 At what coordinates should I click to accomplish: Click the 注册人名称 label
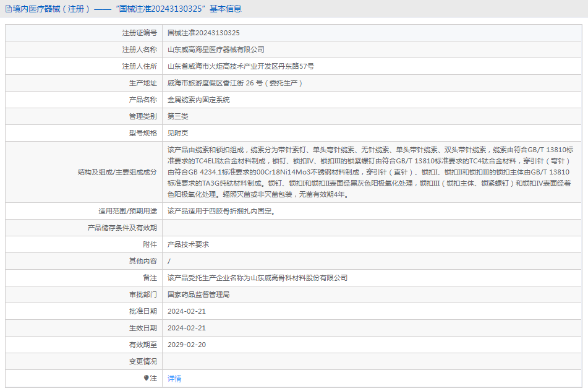click(x=140, y=49)
